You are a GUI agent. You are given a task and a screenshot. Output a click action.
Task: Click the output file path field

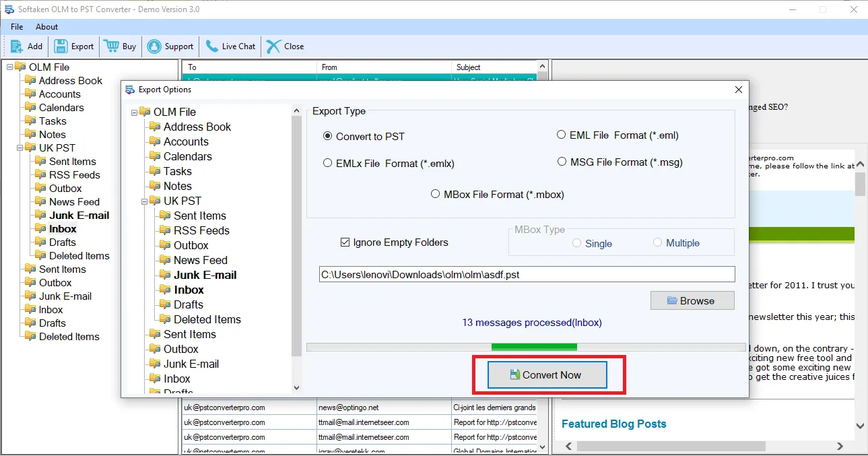[527, 274]
